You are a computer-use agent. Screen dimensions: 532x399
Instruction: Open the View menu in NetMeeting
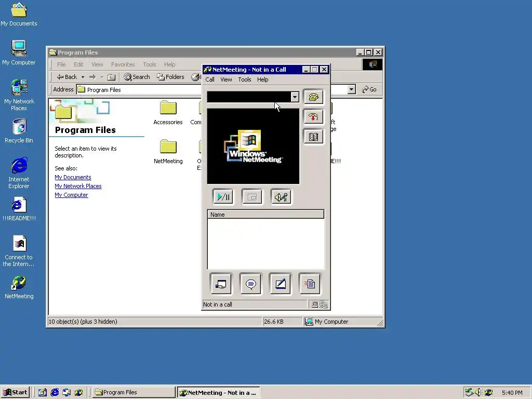(x=226, y=79)
